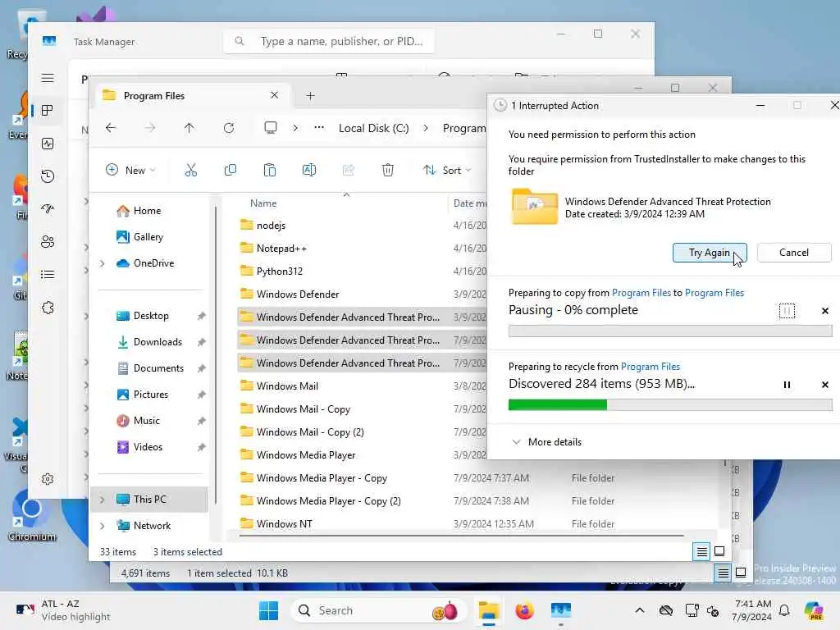Image resolution: width=840 pixels, height=630 pixels.
Task: Select the Program Files Explorer tab
Action: 190,96
